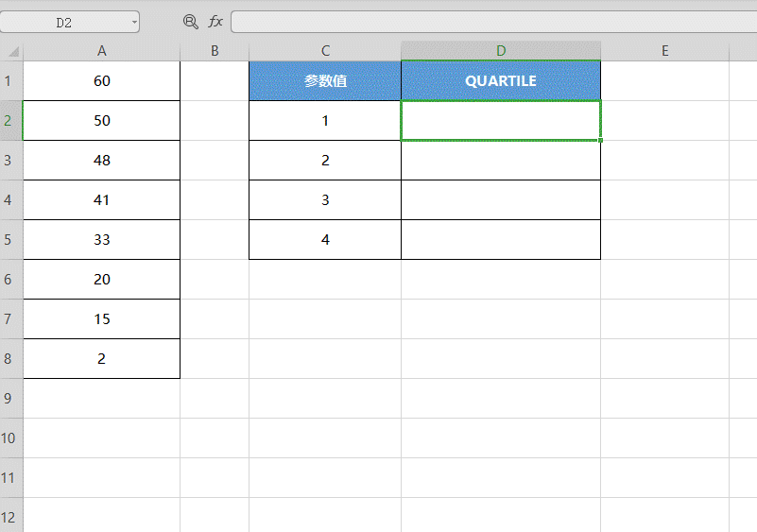Click the Name Box showing D2
Image resolution: width=757 pixels, height=532 pixels.
click(x=70, y=23)
